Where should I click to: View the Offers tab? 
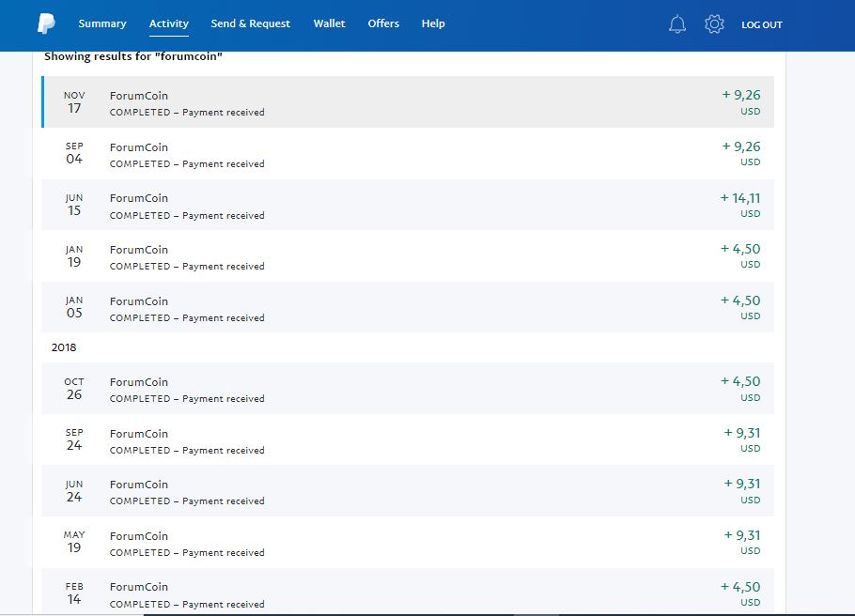point(383,23)
